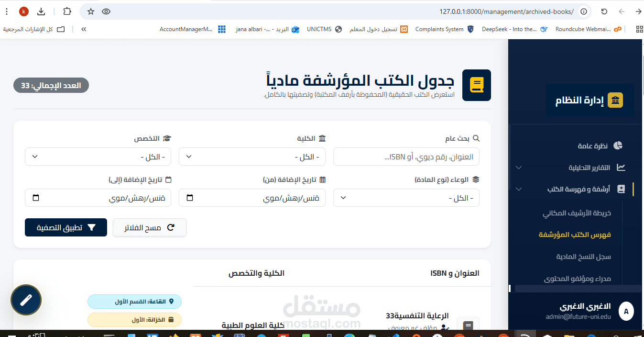View site information icon beside URL
This screenshot has width=644, height=337.
[583, 11]
